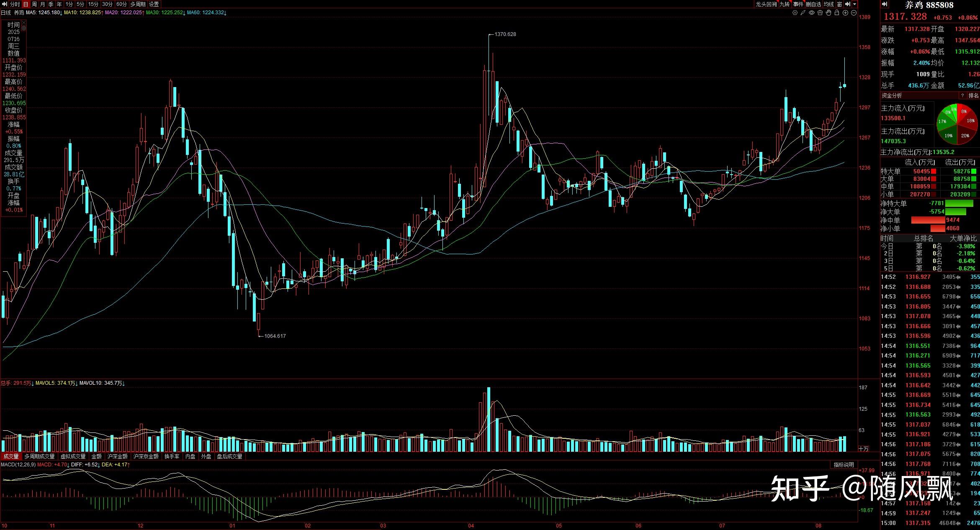980x530 pixels.
Task: Open 指标说明 indicator description
Action: click(x=844, y=465)
